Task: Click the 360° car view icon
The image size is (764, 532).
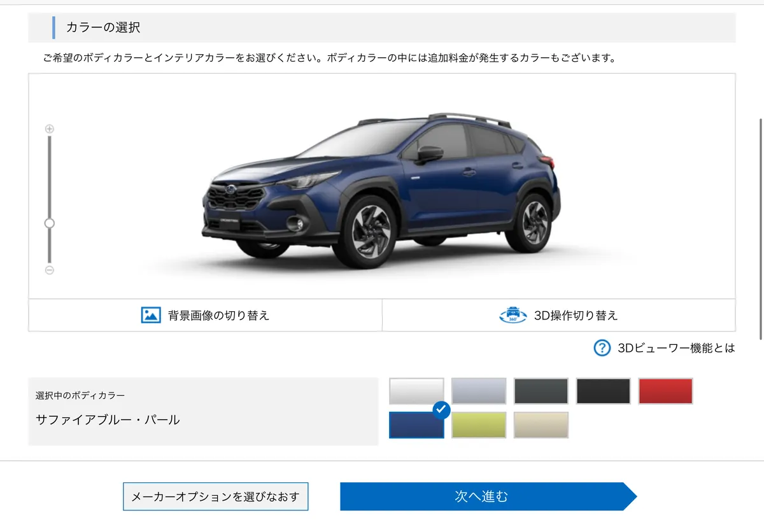Action: click(513, 315)
